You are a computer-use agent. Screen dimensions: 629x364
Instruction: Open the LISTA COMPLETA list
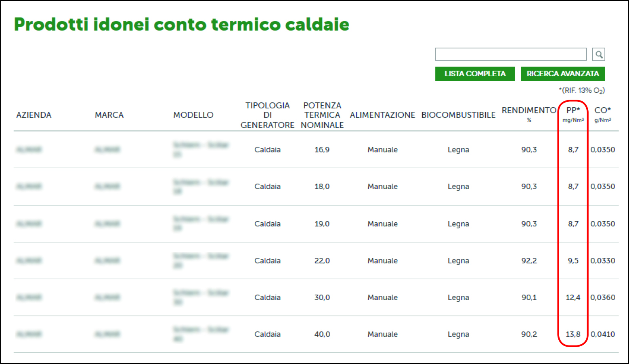point(475,74)
